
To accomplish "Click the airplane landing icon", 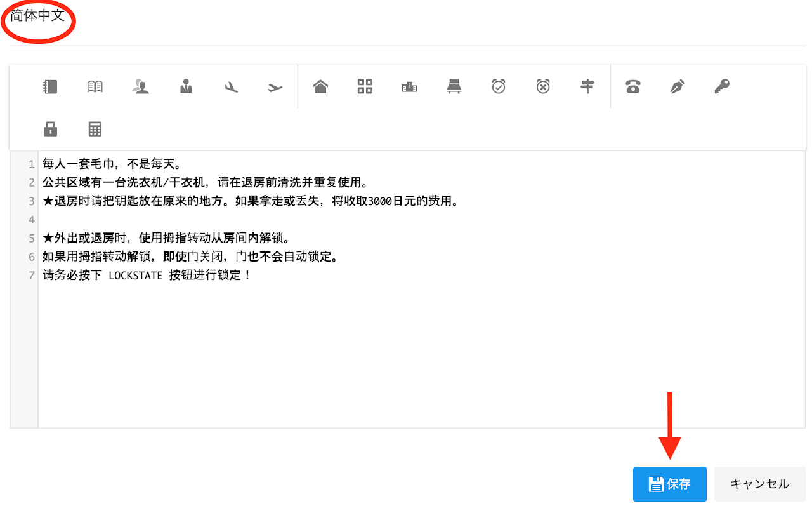I will [231, 86].
